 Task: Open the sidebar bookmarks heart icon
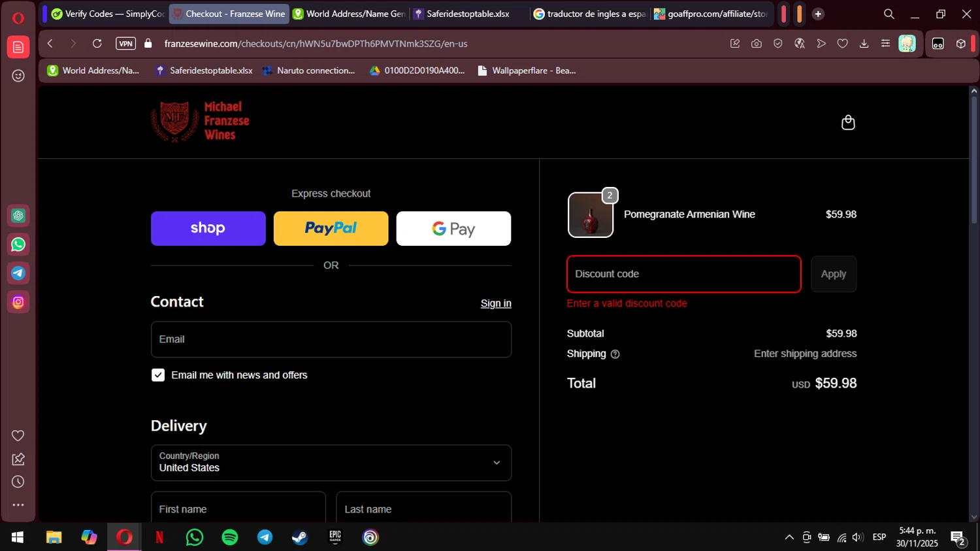coord(18,436)
